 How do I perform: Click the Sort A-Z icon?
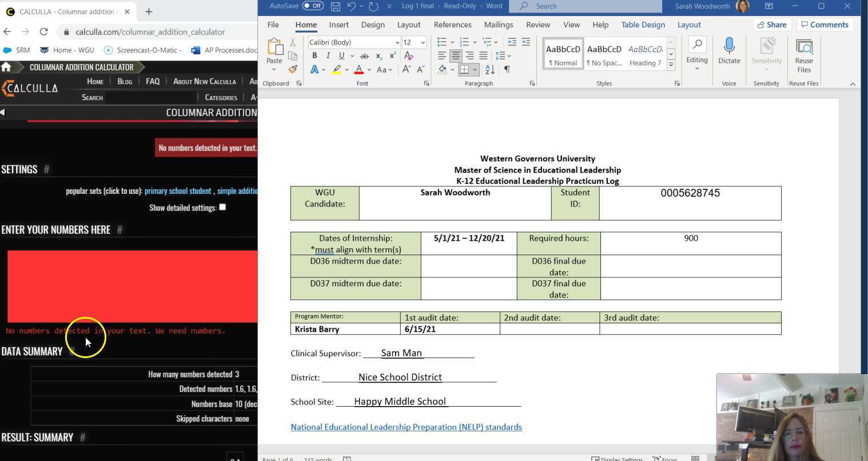tap(490, 69)
